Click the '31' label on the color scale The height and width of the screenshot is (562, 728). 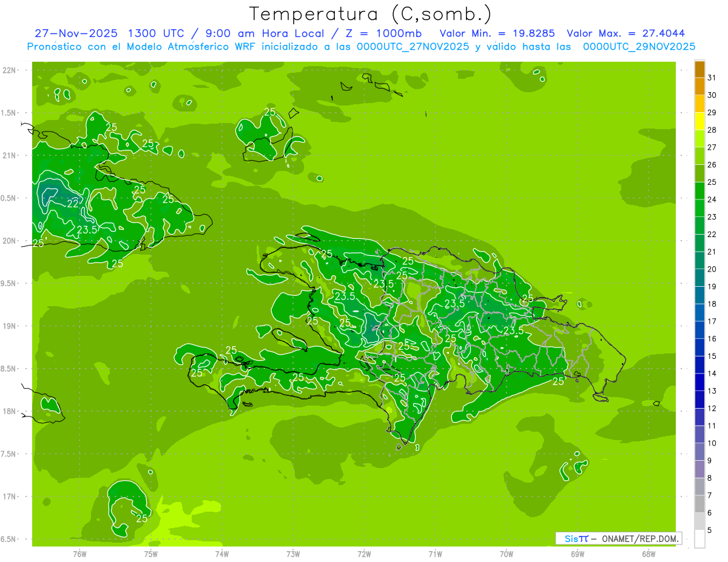pos(712,78)
